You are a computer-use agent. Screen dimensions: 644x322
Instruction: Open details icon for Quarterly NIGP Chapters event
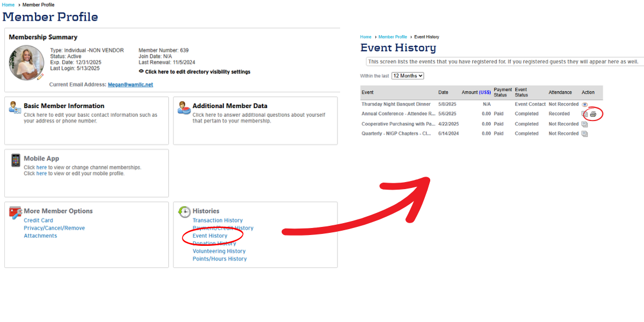(x=585, y=133)
